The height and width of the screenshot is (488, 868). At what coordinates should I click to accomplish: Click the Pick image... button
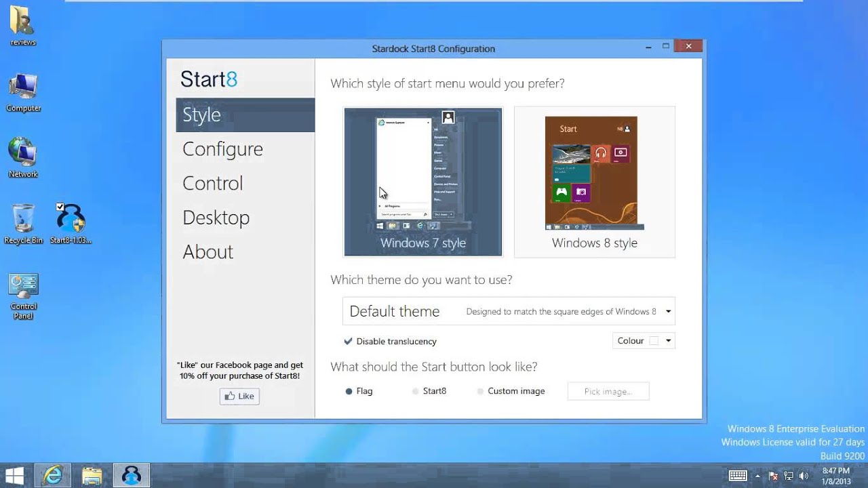tap(608, 391)
